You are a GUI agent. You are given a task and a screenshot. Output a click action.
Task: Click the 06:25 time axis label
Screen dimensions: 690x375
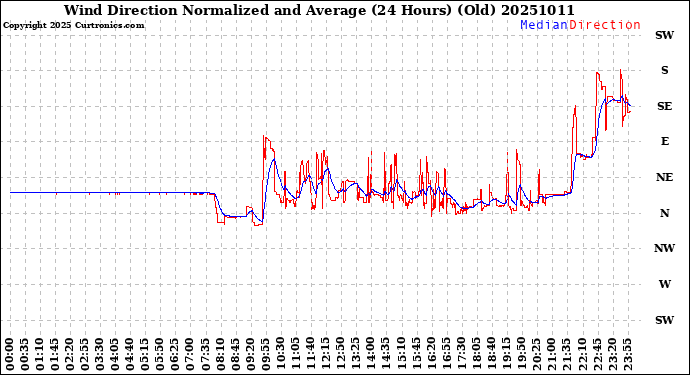click(x=175, y=354)
